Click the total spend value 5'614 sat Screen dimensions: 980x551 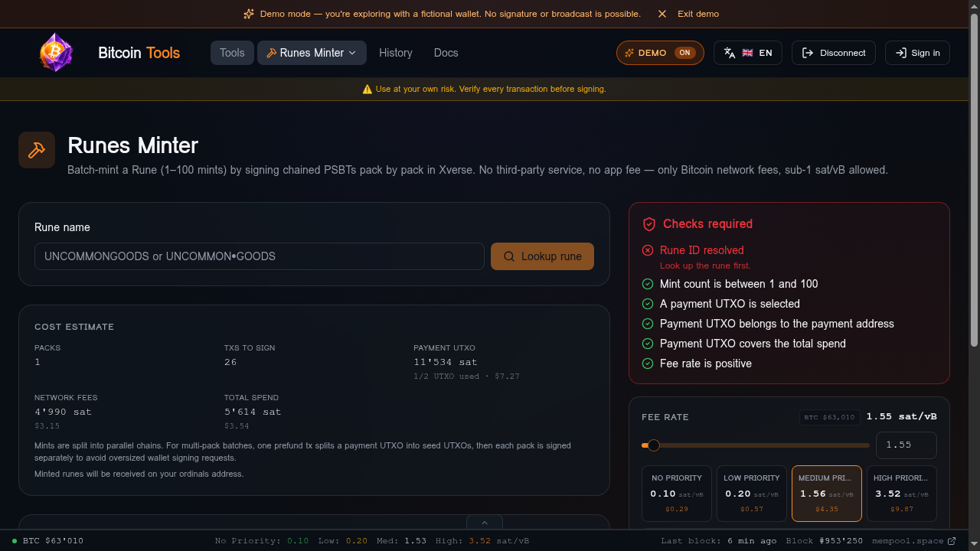coord(253,412)
